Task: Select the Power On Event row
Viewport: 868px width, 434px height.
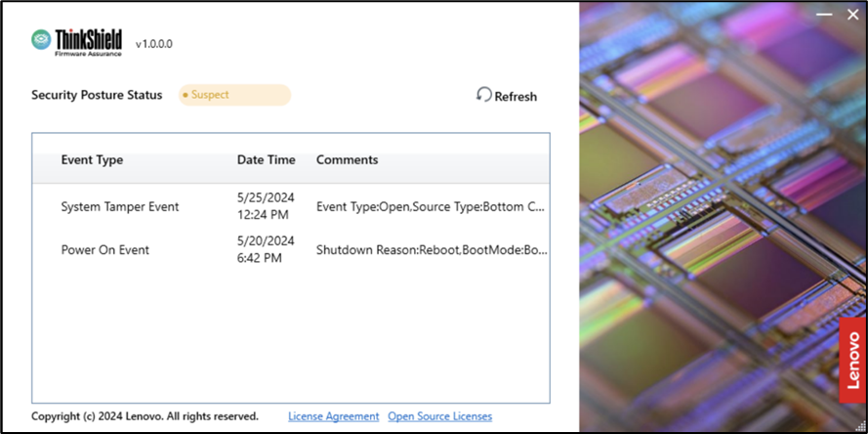Action: [291, 250]
